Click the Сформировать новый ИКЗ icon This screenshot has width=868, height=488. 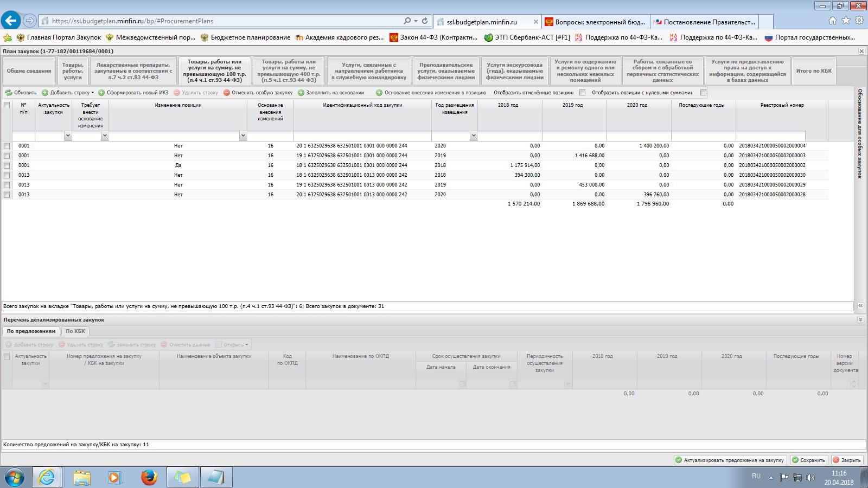[x=101, y=93]
